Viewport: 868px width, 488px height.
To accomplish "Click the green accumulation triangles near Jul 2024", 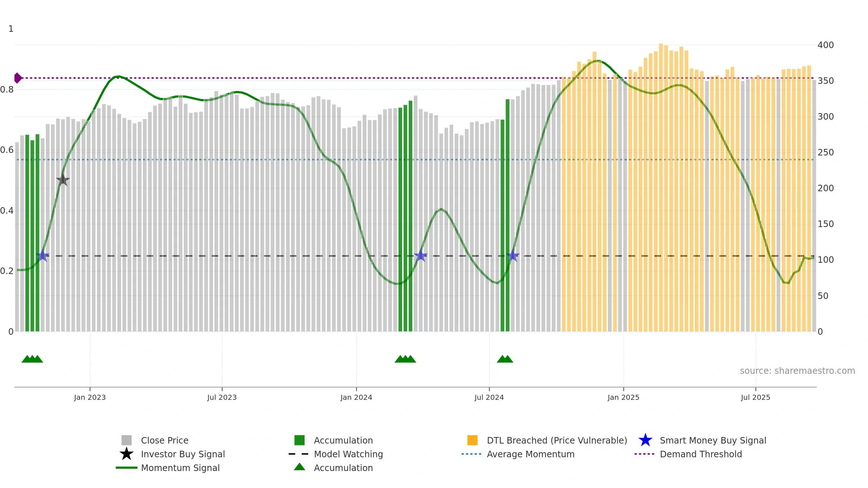I will pos(505,359).
